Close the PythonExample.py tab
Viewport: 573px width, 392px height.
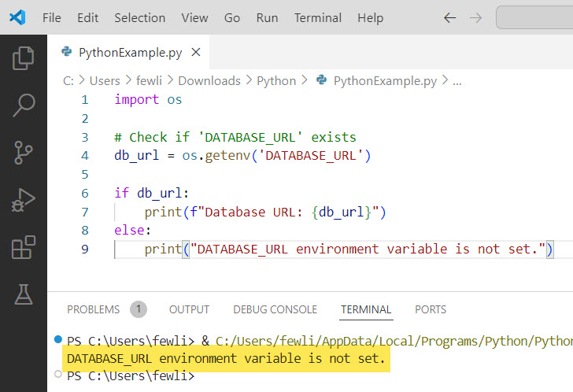(196, 52)
